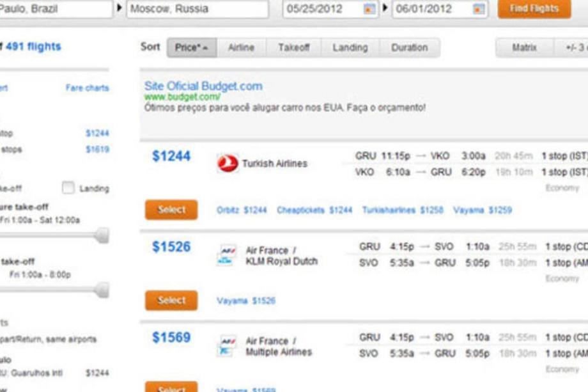Click the Air France KLM logo on the $1526 flight
Image resolution: width=588 pixels, height=392 pixels.
coord(228,255)
